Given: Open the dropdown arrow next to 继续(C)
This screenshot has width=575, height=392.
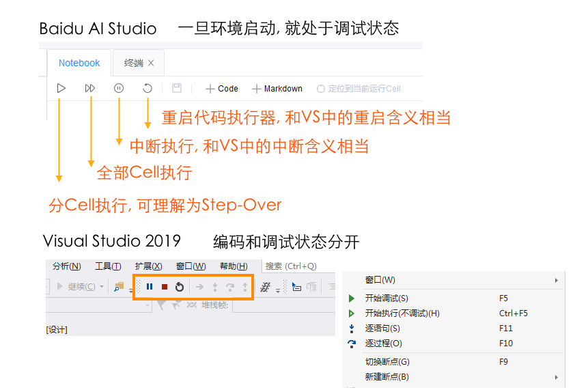Looking at the screenshot, I should pos(102,286).
